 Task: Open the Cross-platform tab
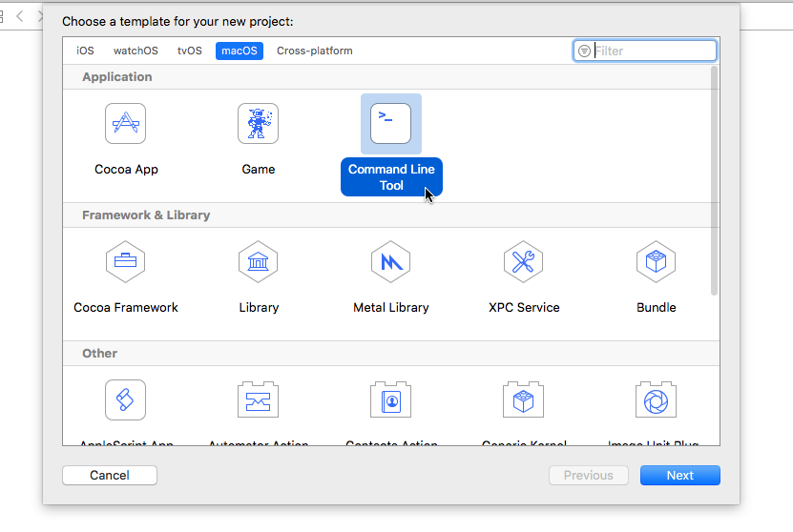(315, 51)
